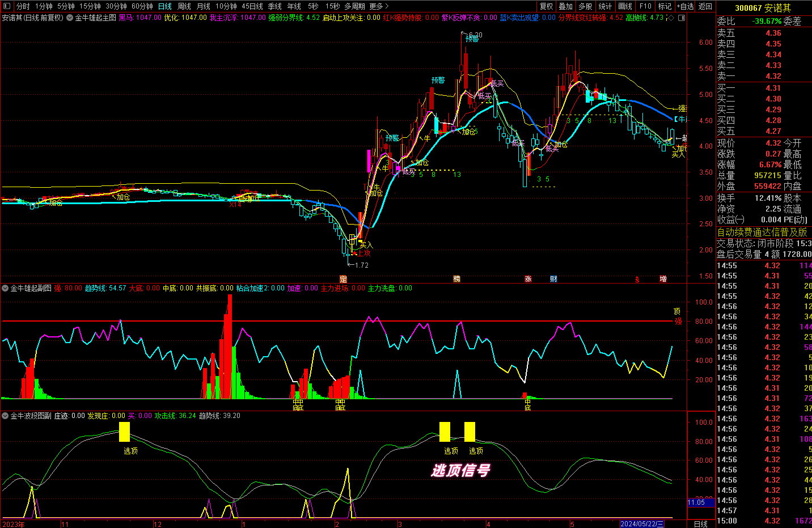This screenshot has height=528, width=812.
Task: Click the 榜 event marker below main chart
Action: tap(456, 279)
